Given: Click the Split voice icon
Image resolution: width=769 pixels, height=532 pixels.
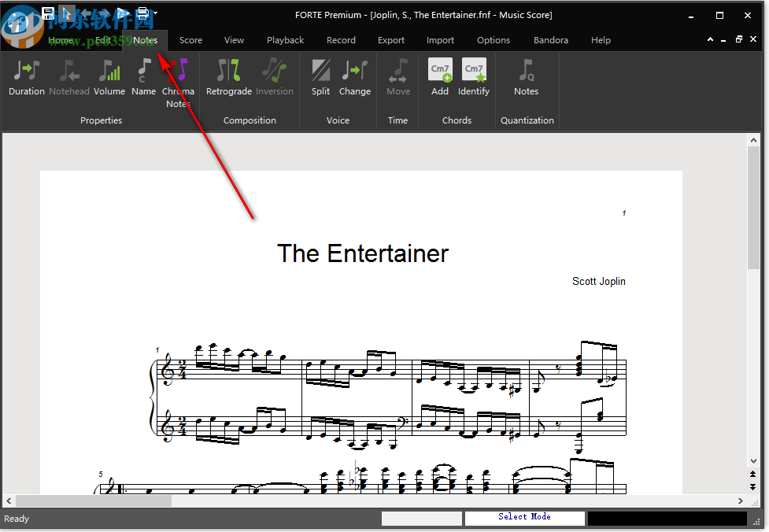Looking at the screenshot, I should (320, 77).
